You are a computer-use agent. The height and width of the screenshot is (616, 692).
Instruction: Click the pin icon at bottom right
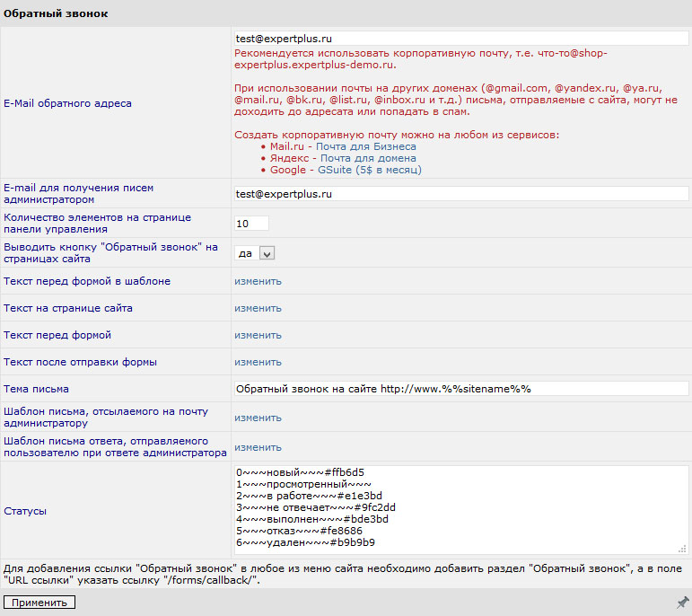point(682,603)
